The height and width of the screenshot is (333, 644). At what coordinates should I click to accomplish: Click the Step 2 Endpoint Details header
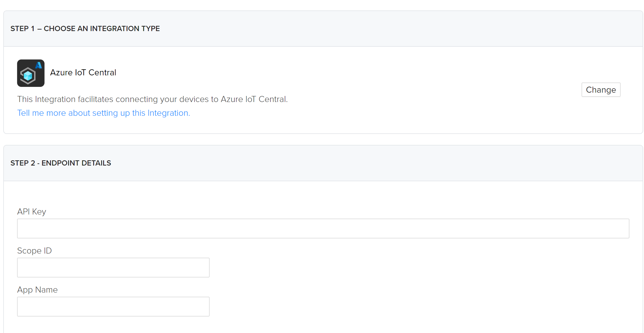pyautogui.click(x=61, y=163)
